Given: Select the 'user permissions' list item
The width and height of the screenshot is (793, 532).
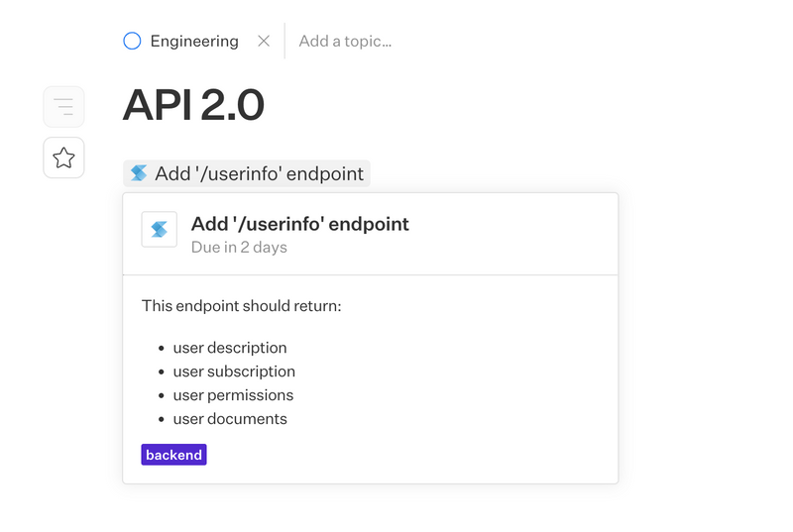Looking at the screenshot, I should click(x=233, y=395).
